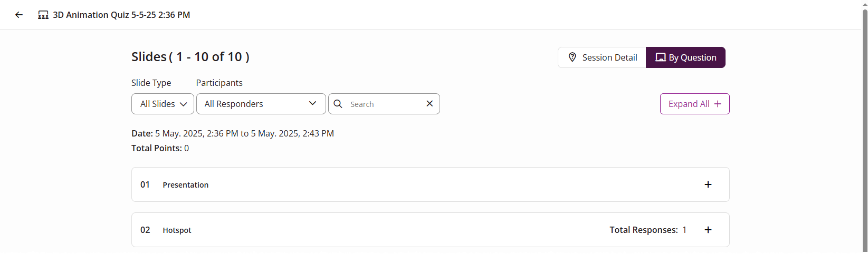Viewport: 868px width, 254px height.
Task: Click the 02 Hotspot slide row
Action: [x=431, y=230]
